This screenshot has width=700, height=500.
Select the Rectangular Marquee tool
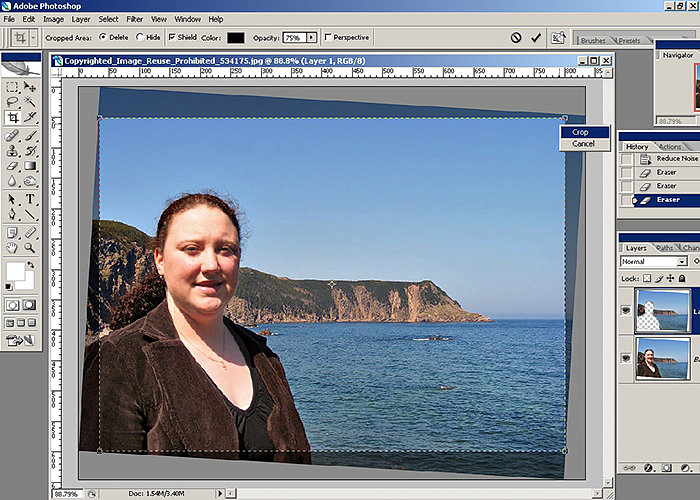[x=12, y=87]
